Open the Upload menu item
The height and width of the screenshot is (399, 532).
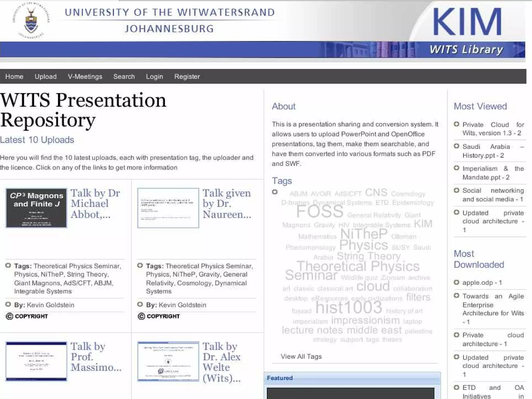[x=46, y=77]
